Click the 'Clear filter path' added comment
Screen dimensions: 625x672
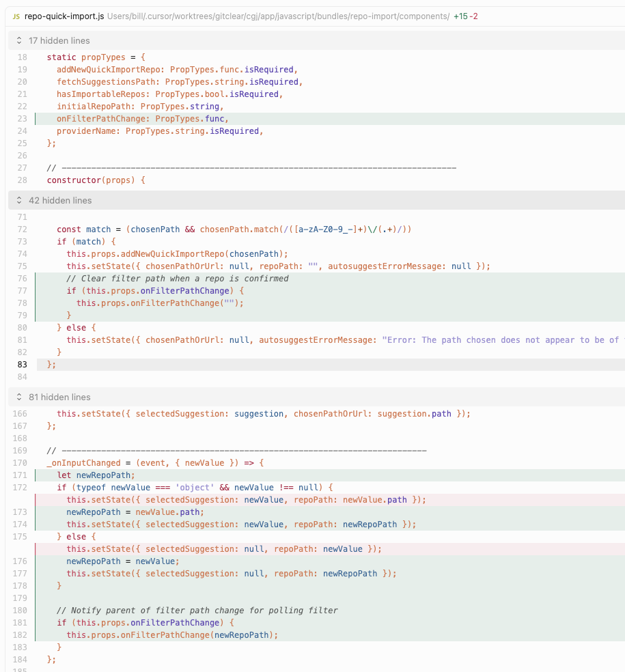pos(178,279)
